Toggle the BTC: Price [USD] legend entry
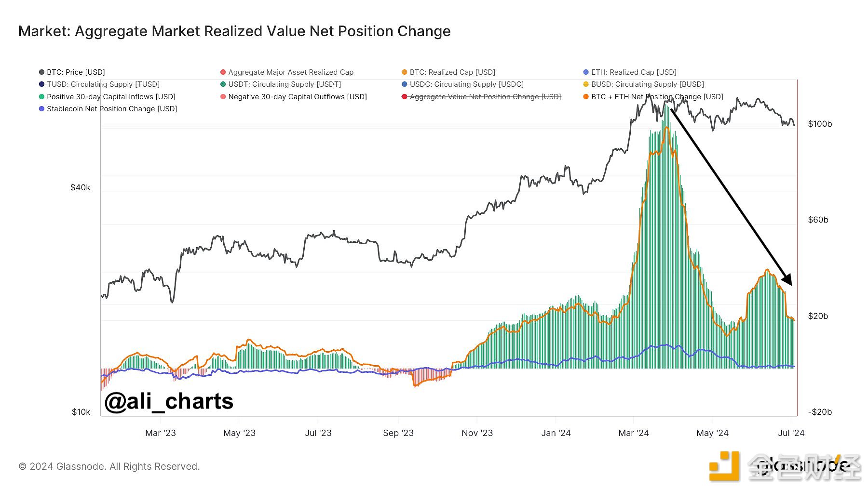Screen dimensions: 868x488 (75, 72)
